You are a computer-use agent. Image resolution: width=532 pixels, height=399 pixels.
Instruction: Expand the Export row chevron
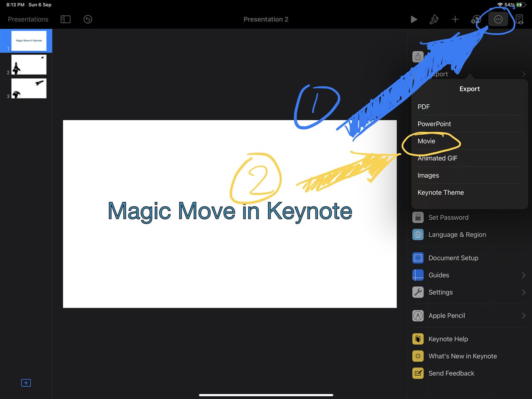tap(523, 74)
